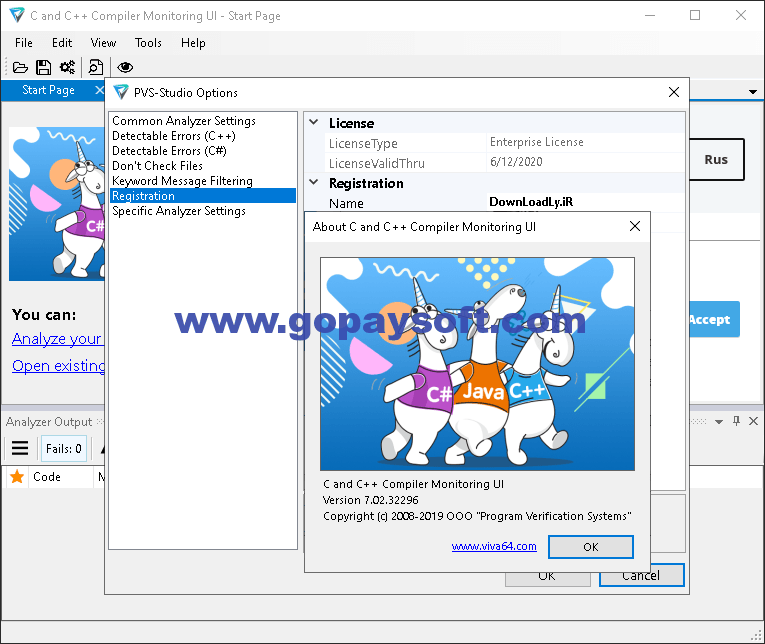Screen dimensions: 765x644
Task: Click the app logo in title bar
Action: [x=17, y=16]
